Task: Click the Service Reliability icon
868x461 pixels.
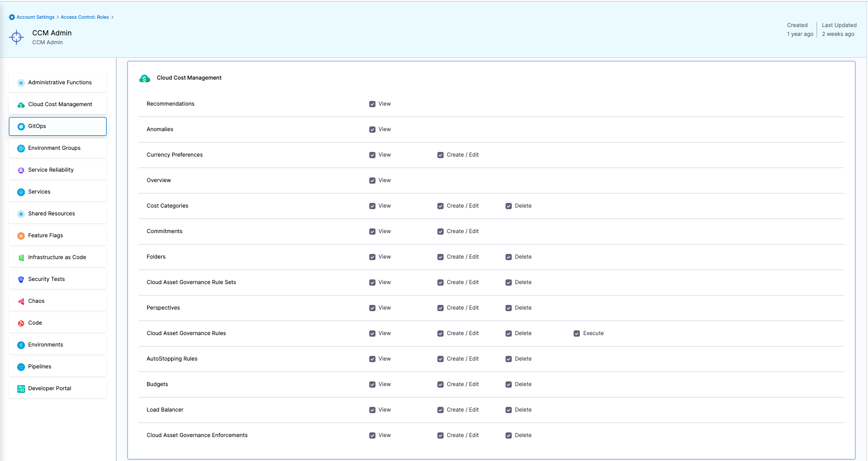Action: 21,170
